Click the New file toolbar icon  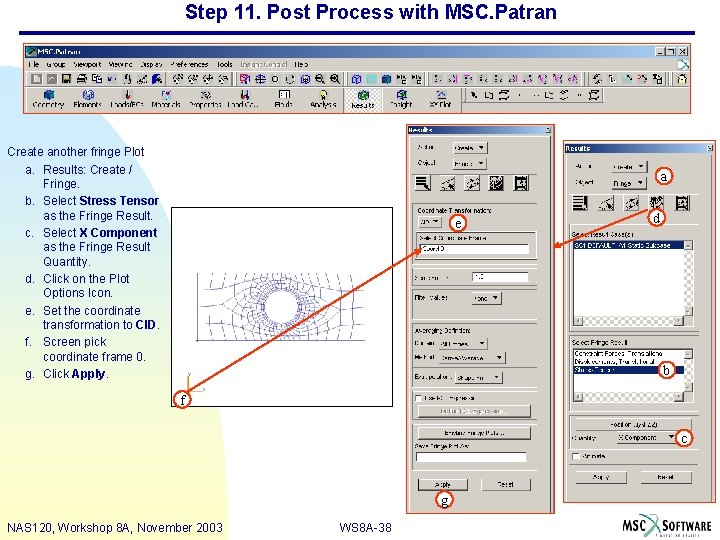[x=36, y=79]
